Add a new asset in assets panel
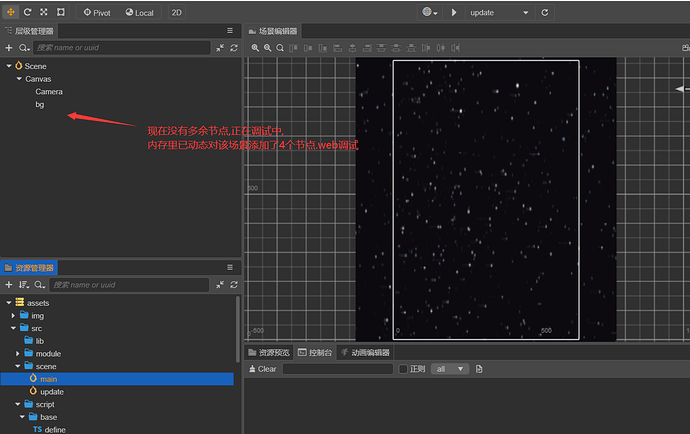Viewport: 690px width, 434px height. tap(9, 285)
